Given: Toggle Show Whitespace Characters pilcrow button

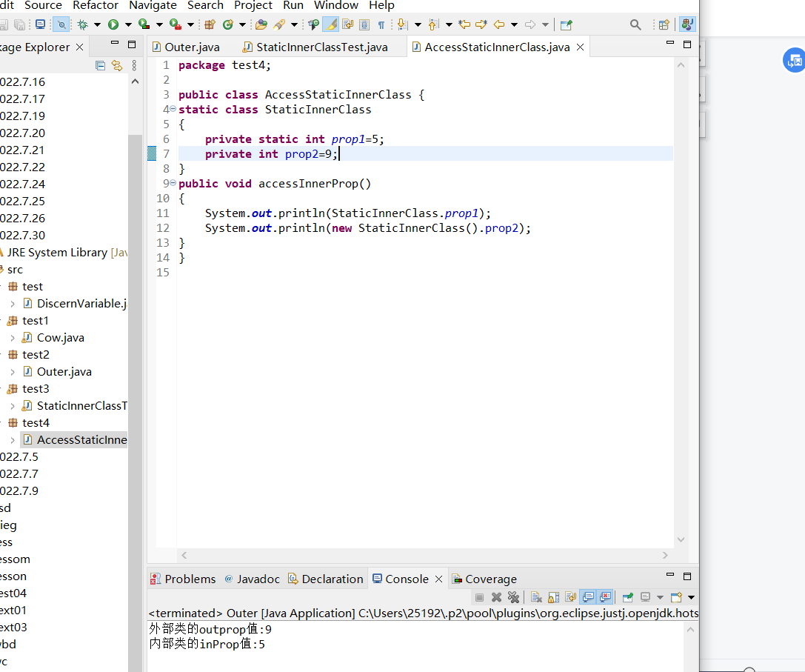Looking at the screenshot, I should 381,24.
